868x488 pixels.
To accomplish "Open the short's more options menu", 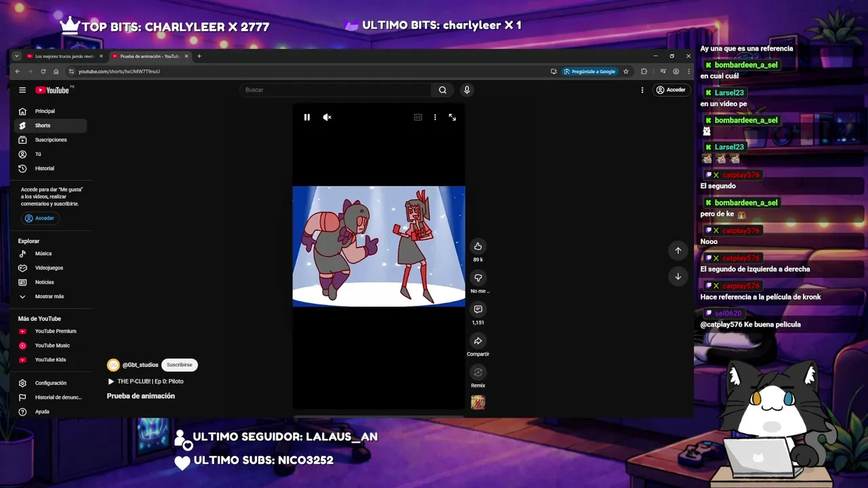I will click(435, 117).
